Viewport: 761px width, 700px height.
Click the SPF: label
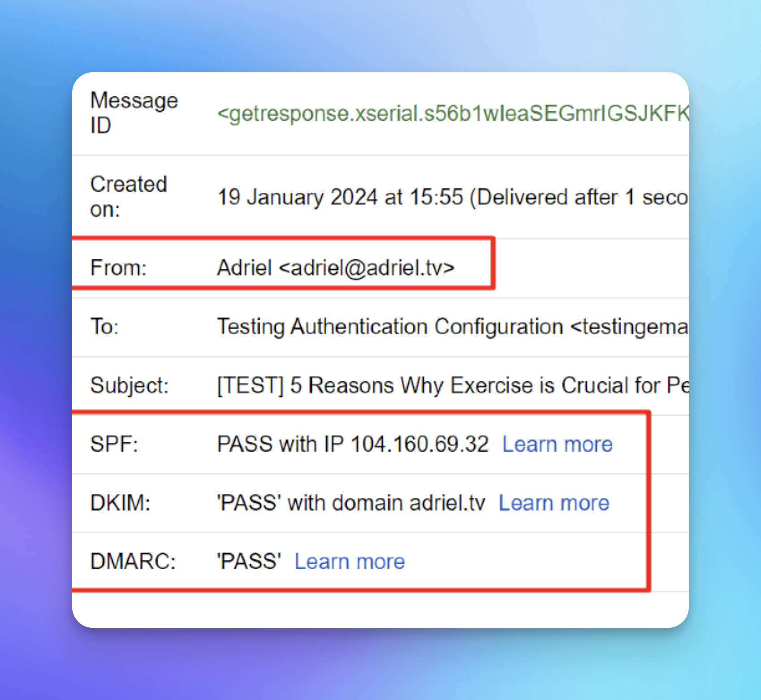tap(114, 444)
